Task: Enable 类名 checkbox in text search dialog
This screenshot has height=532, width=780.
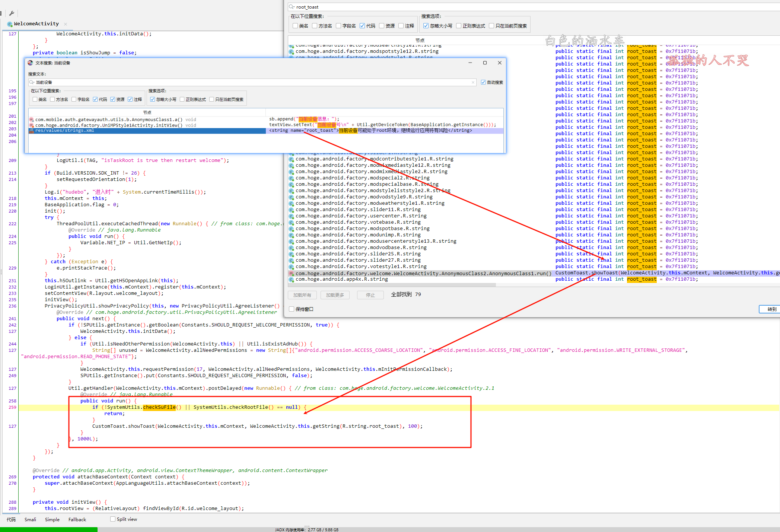Action: (x=35, y=99)
